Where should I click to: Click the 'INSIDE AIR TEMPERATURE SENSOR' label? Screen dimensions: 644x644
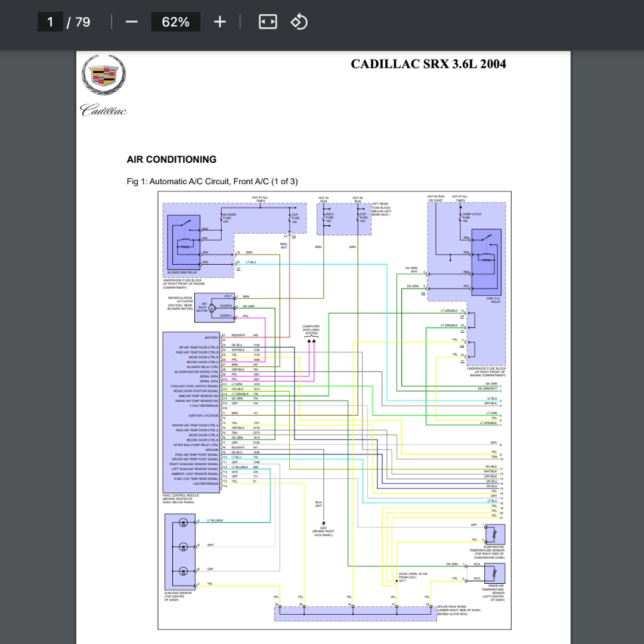tap(493, 593)
